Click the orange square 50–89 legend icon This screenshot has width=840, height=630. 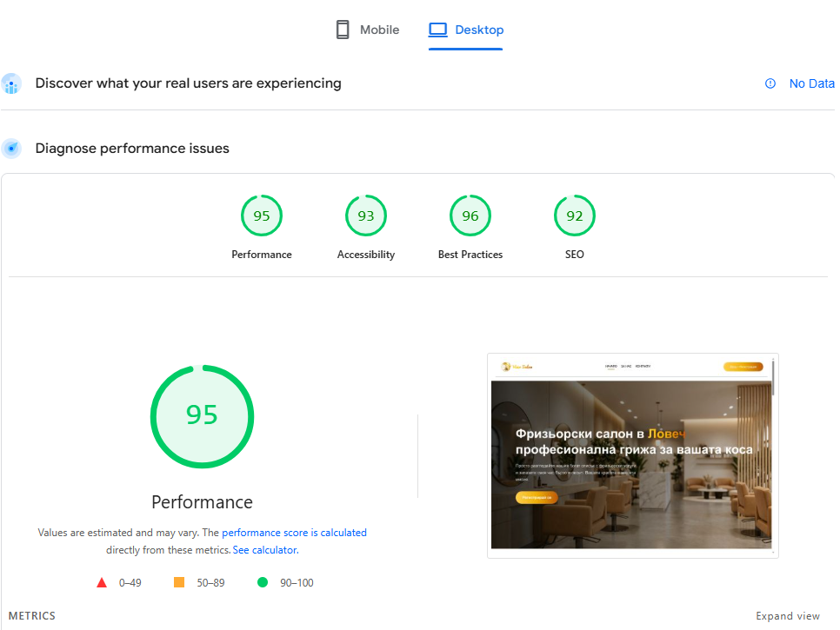click(179, 582)
